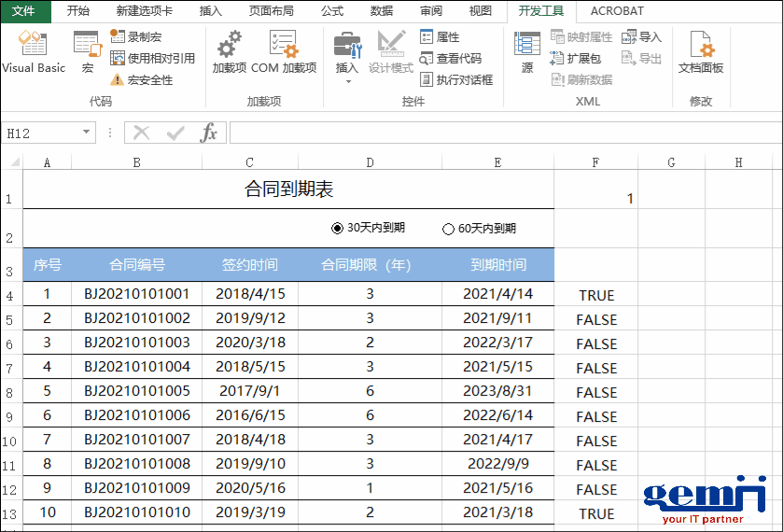783x532 pixels.
Task: Click 刷新数据 refresh data
Action: (x=581, y=79)
